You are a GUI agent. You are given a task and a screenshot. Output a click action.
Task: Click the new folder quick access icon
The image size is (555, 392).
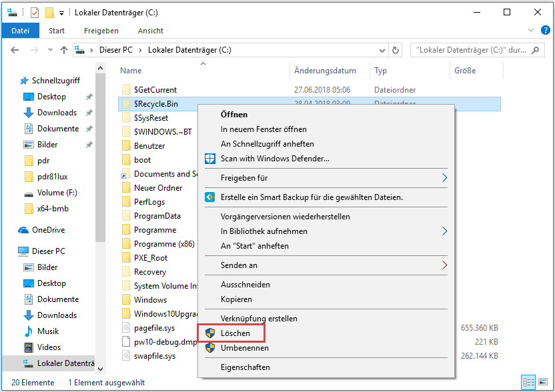click(x=49, y=13)
